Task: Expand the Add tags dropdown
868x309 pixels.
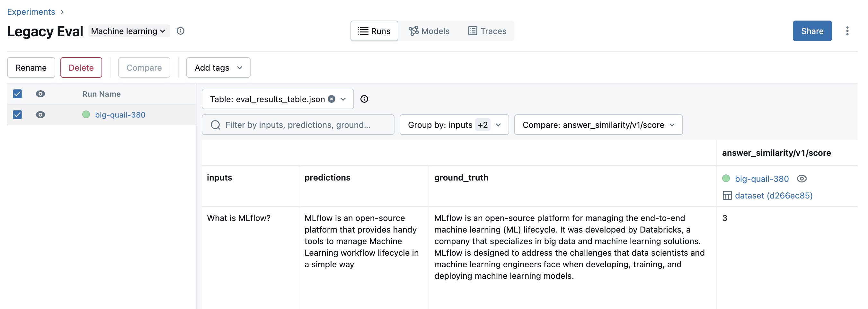Action: click(x=218, y=68)
